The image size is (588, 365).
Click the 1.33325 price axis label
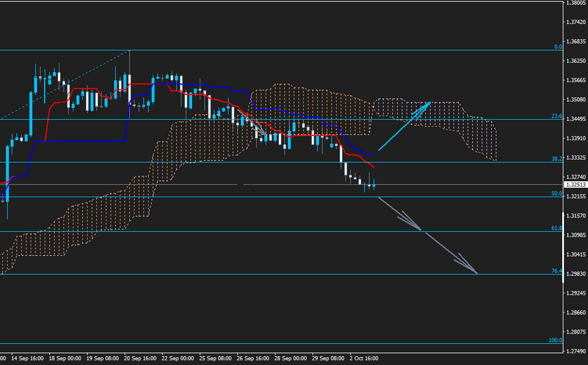click(x=576, y=158)
